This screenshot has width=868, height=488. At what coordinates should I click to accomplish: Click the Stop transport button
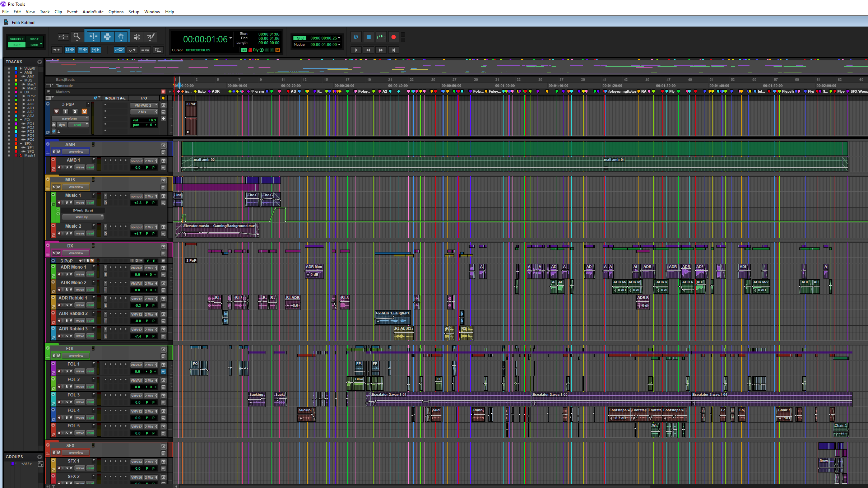coord(368,37)
